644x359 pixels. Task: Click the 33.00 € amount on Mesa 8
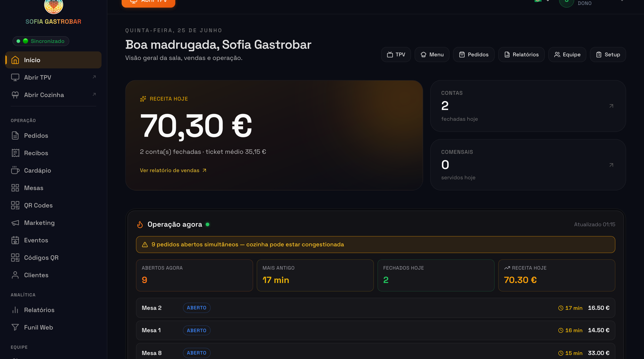pyautogui.click(x=599, y=353)
